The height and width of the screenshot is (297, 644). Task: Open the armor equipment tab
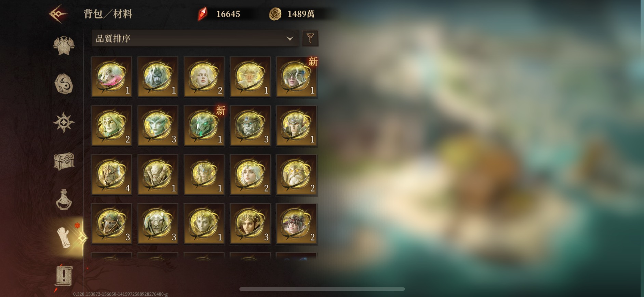[64, 45]
